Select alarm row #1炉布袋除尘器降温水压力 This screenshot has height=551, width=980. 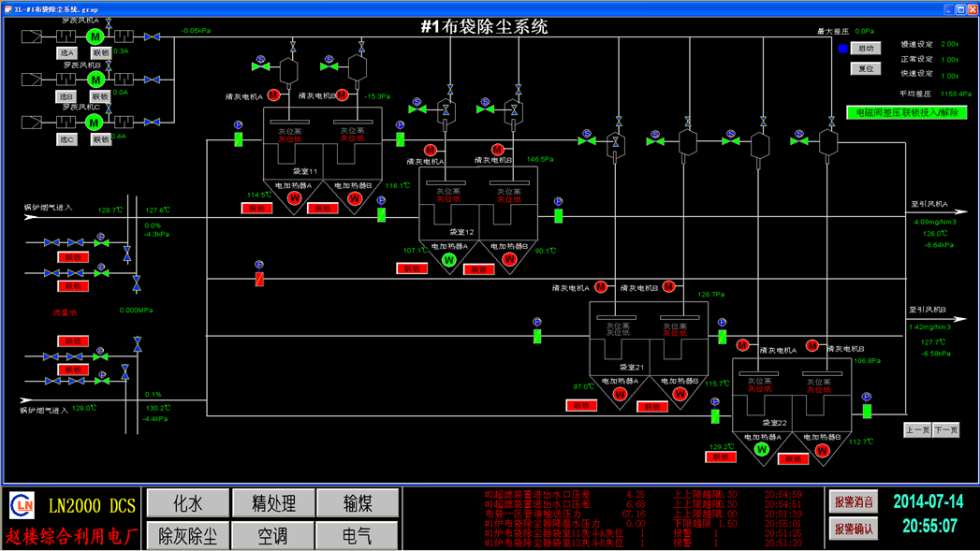[x=642, y=524]
